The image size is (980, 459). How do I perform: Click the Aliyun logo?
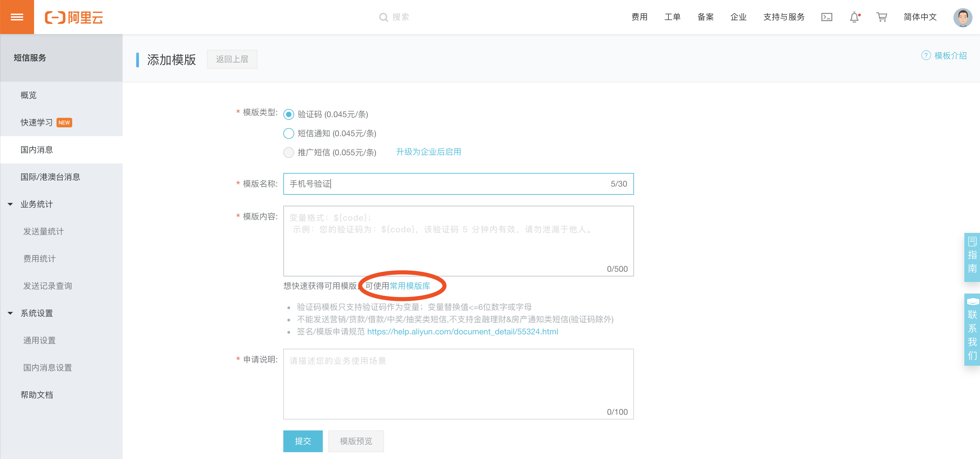74,17
